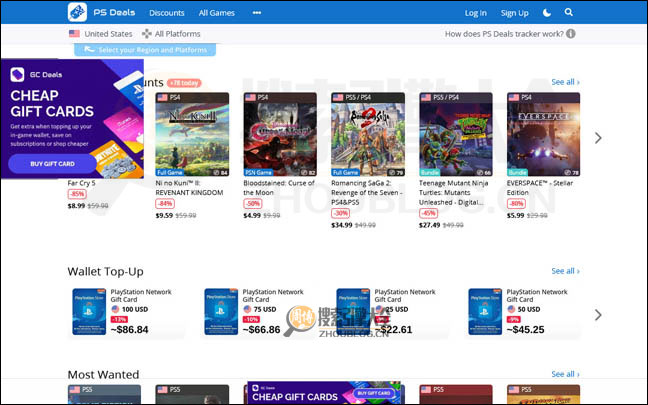Open the 25 USD gift card image
Screen dimensions: 648x405
[x=353, y=312]
